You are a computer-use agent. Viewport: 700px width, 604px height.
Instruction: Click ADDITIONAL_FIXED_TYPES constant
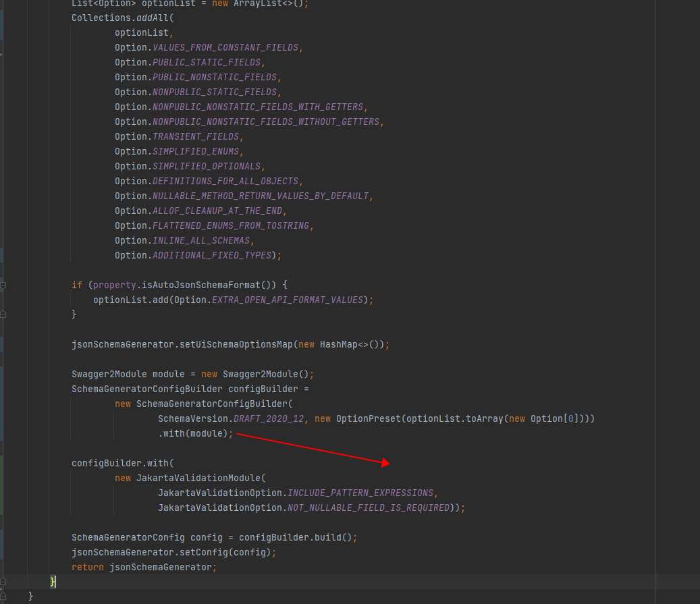tap(212, 255)
